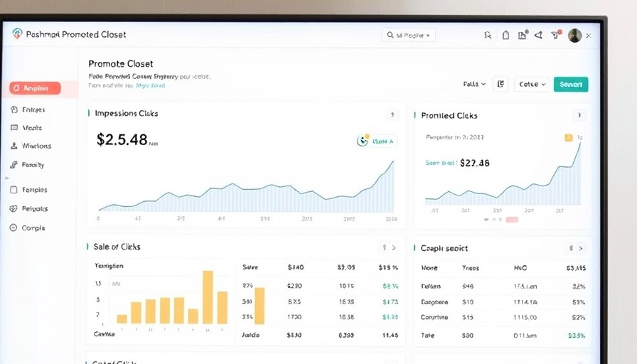The width and height of the screenshot is (637, 364).
Task: Open the Falla dropdown
Action: 474,84
